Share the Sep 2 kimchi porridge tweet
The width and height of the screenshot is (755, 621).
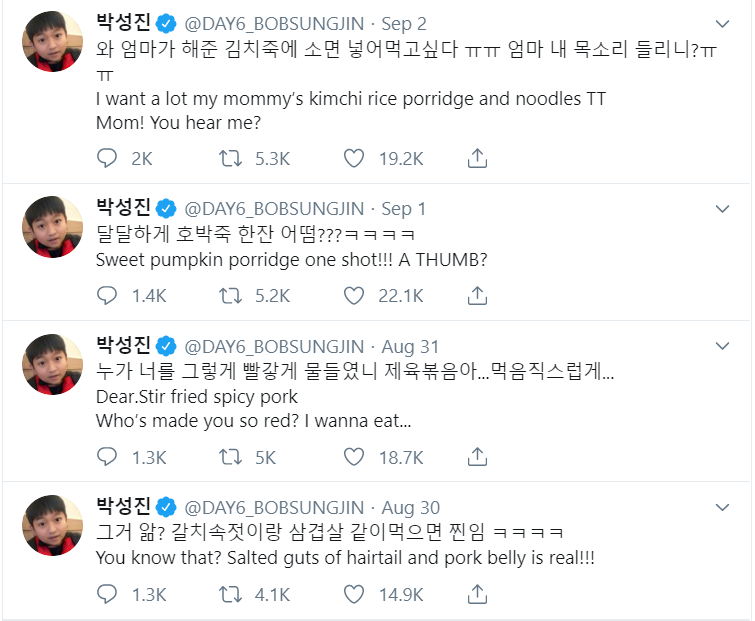(x=477, y=158)
